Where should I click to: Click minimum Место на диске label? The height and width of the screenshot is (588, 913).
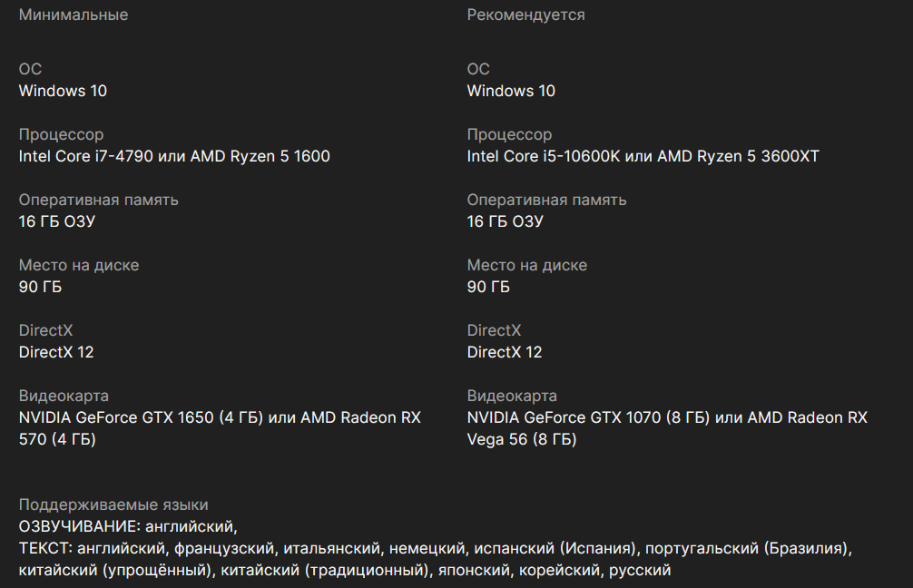[79, 266]
